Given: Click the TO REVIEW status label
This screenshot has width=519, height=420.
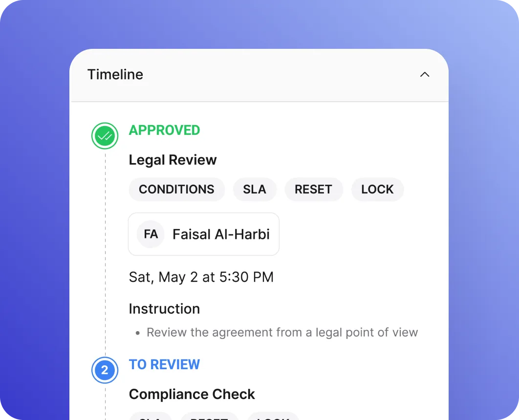Looking at the screenshot, I should (164, 364).
